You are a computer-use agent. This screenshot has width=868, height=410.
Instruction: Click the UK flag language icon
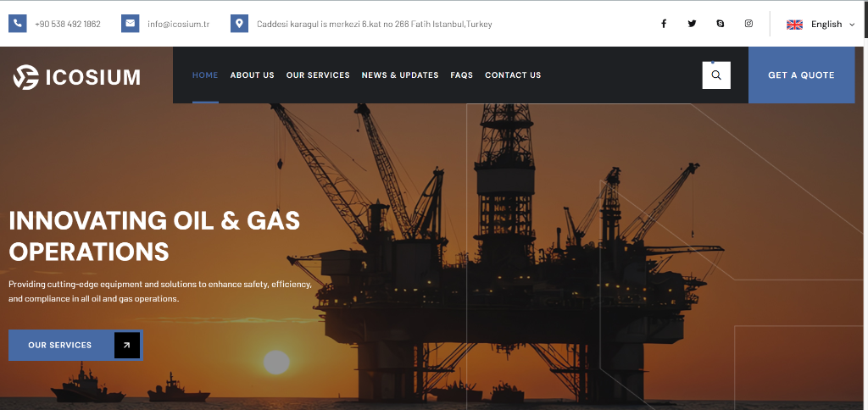click(794, 25)
